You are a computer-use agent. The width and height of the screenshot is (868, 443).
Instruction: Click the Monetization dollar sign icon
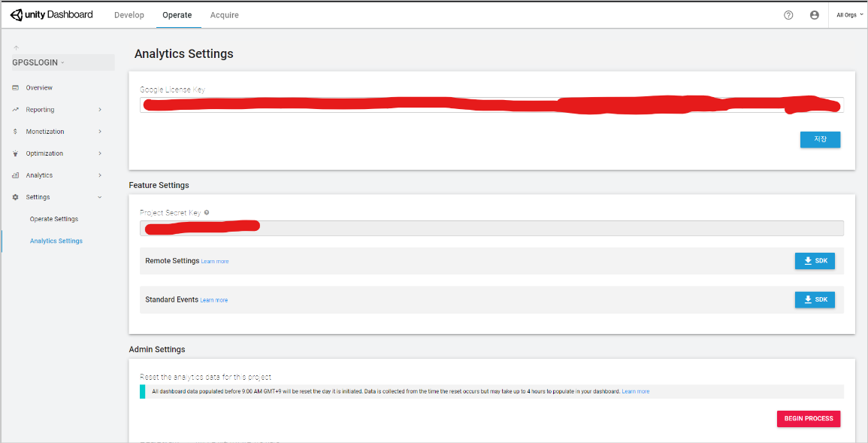click(16, 132)
